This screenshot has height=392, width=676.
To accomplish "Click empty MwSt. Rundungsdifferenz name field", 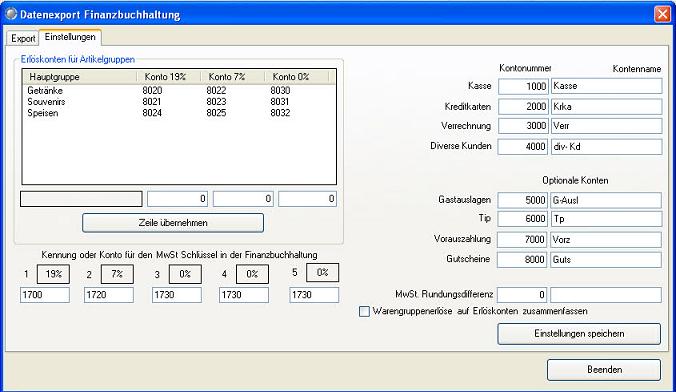I will pyautogui.click(x=606, y=295).
